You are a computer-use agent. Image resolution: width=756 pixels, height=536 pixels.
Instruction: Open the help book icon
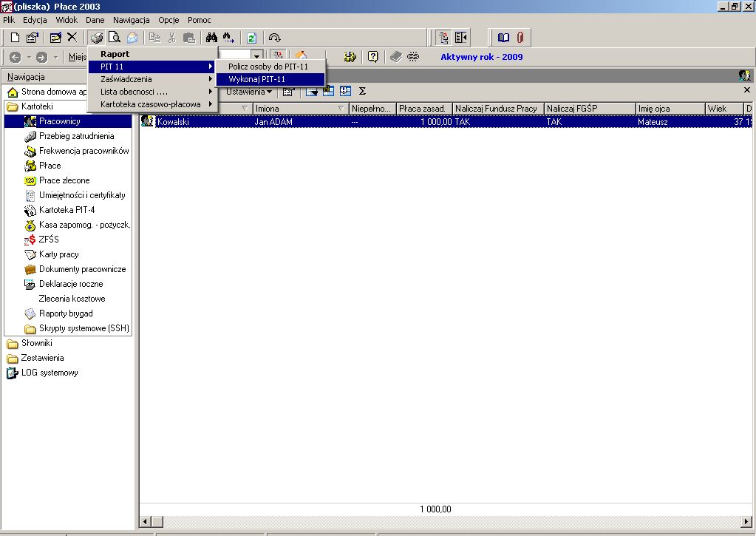(503, 38)
